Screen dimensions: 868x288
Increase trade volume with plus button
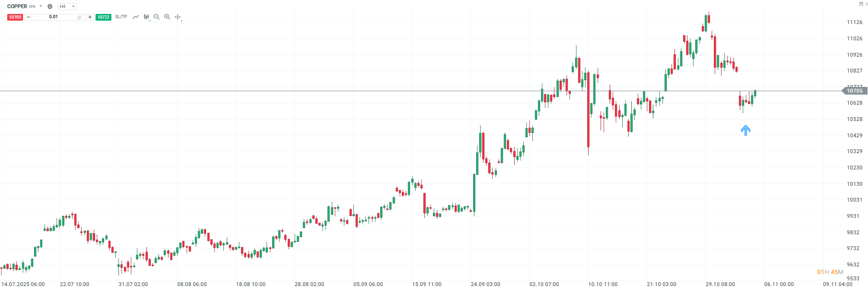click(x=90, y=17)
